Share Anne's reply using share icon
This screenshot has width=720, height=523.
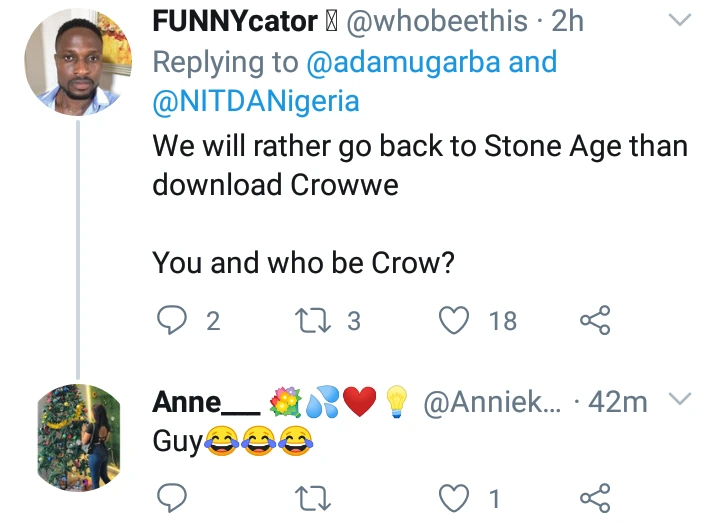click(x=594, y=497)
